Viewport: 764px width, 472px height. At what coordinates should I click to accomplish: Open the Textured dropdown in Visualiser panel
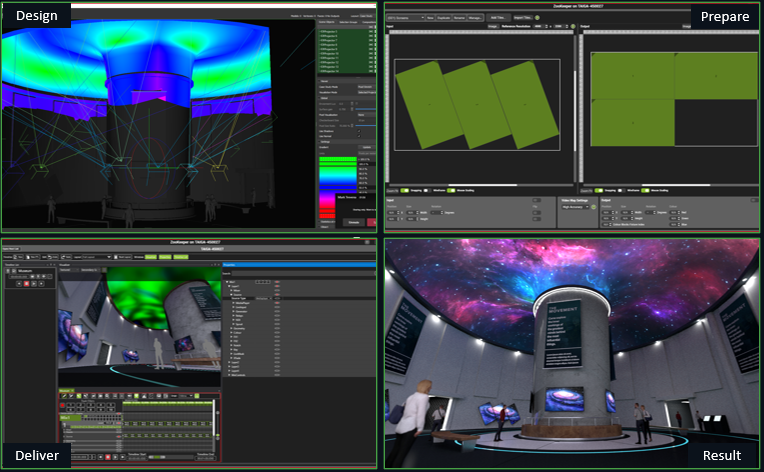(x=69, y=270)
